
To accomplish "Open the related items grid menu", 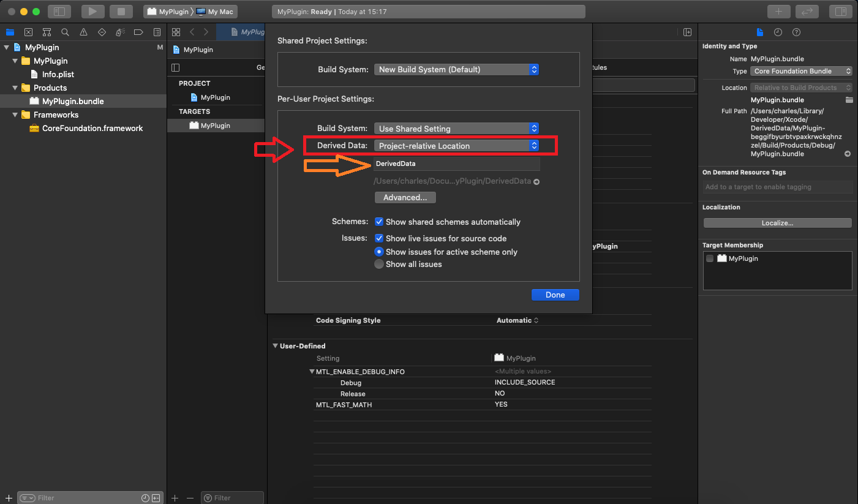I will coord(176,32).
